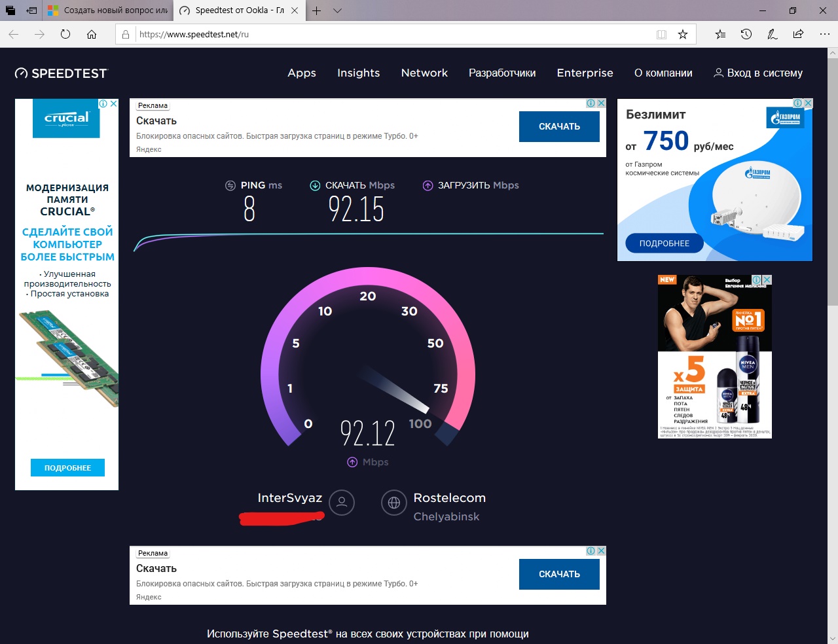
Task: Click the upload arrow icon below the gauge
Action: point(352,462)
